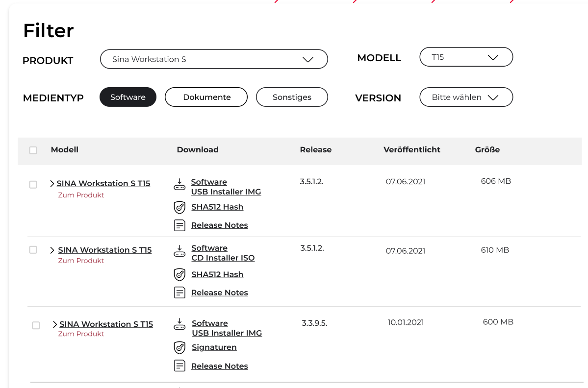Expand the SINA Workstation S T15 row with 610 MB
The image size is (588, 388).
coord(52,250)
